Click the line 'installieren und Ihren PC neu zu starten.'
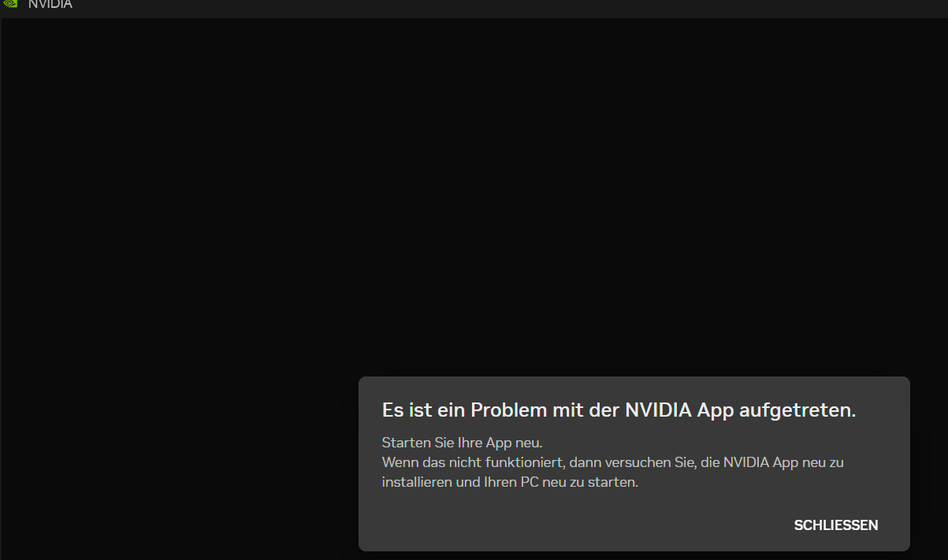This screenshot has height=560, width=948. click(510, 482)
